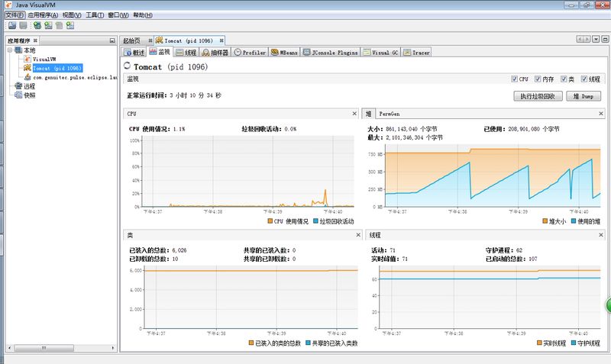
Task: Click scrollbar left arrow in applications panel
Action: pyautogui.click(x=9, y=348)
